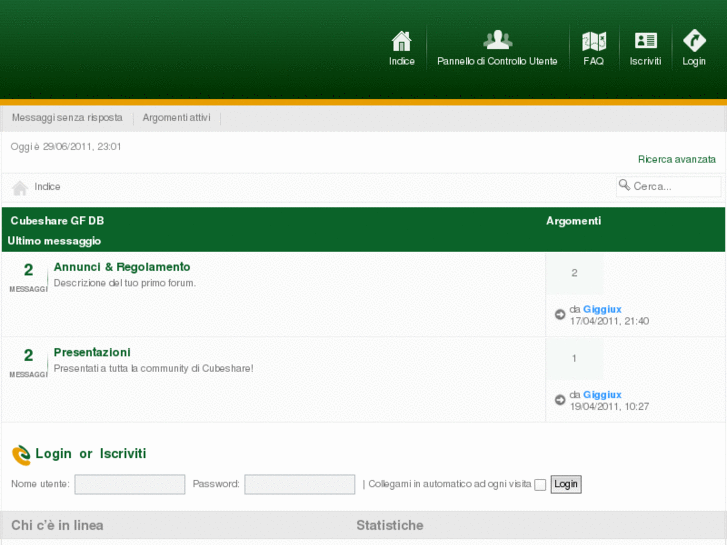
Task: Open Giggiux profile under Presentazioni
Action: (x=602, y=395)
